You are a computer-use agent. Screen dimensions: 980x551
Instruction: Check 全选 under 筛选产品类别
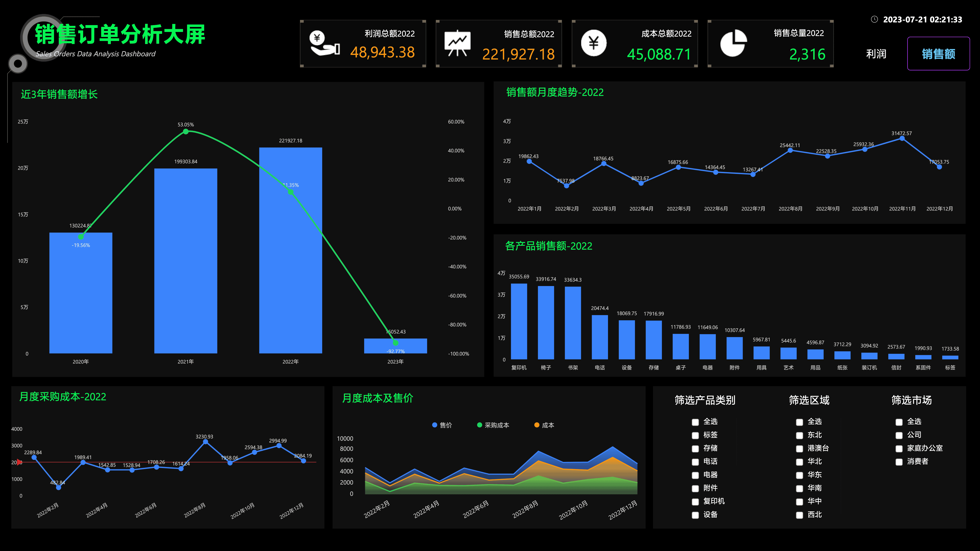(x=695, y=422)
